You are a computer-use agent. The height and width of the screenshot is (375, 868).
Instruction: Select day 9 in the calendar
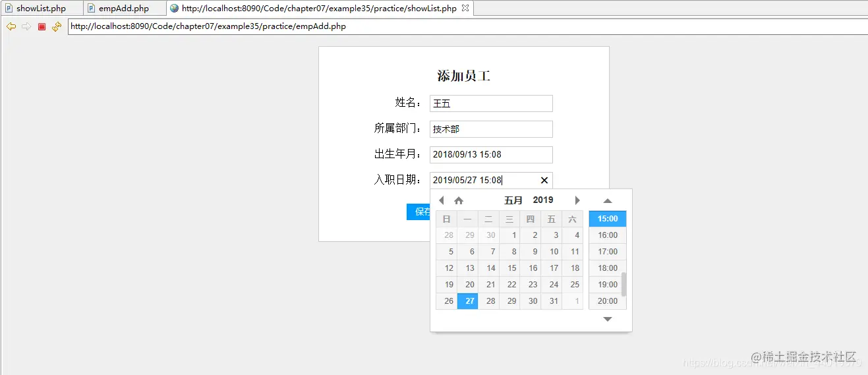pyautogui.click(x=531, y=252)
